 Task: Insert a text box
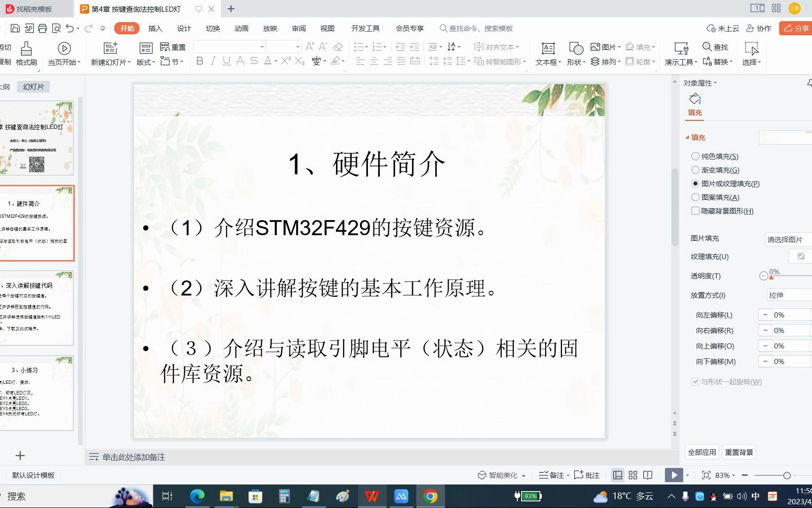pyautogui.click(x=547, y=53)
